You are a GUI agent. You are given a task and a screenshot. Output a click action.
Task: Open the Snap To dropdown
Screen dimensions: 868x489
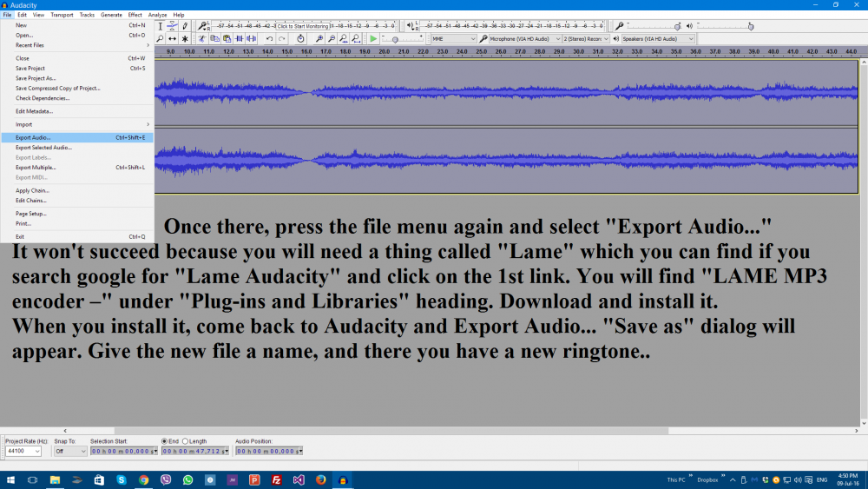(x=70, y=452)
